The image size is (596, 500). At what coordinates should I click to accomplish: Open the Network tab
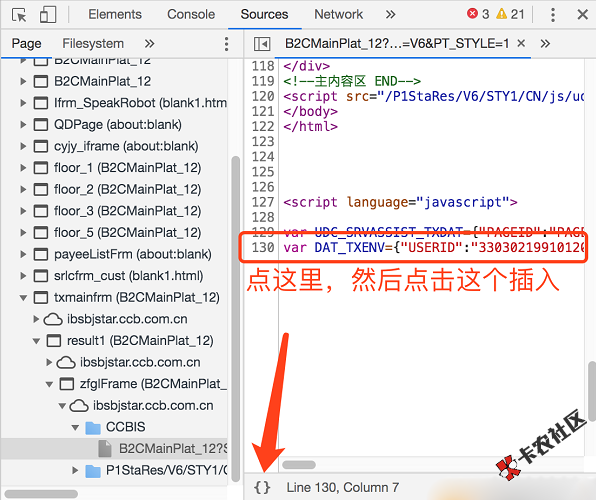pos(338,14)
